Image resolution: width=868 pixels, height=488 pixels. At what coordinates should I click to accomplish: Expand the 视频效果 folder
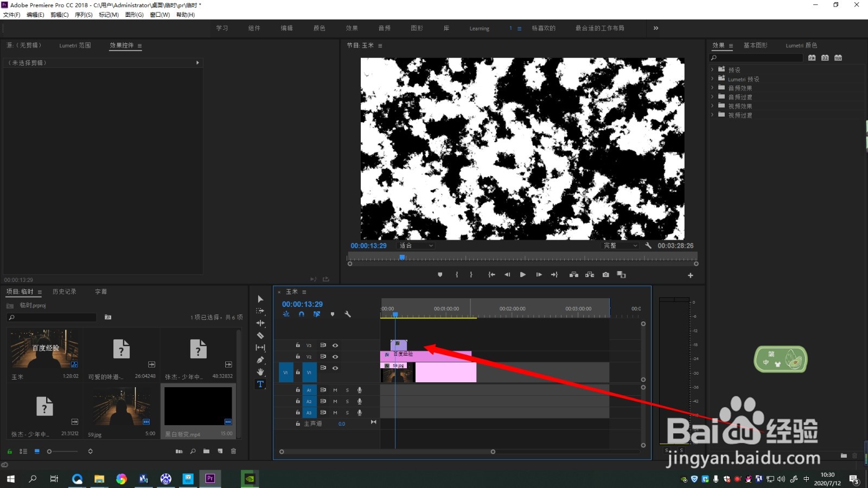tap(712, 106)
